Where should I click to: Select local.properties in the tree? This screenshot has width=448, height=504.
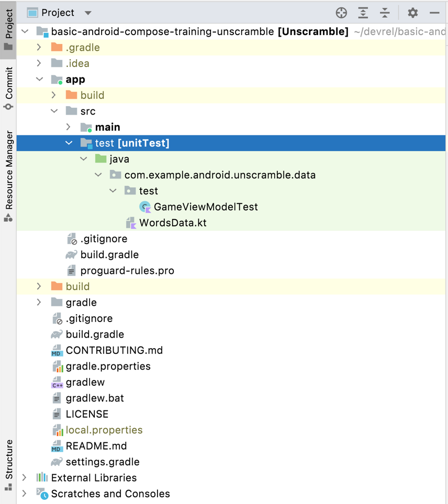pyautogui.click(x=104, y=430)
